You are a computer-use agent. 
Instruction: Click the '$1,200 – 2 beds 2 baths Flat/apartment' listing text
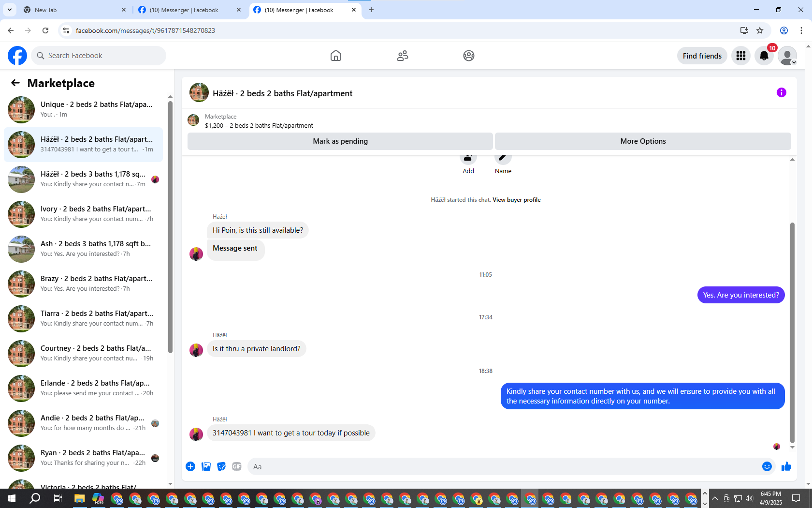(x=259, y=126)
